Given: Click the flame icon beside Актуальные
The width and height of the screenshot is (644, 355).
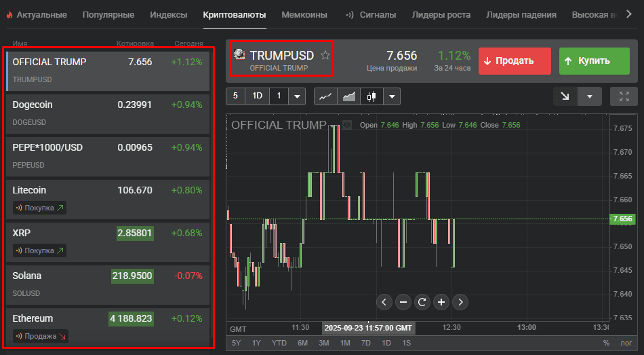Looking at the screenshot, I should 9,15.
